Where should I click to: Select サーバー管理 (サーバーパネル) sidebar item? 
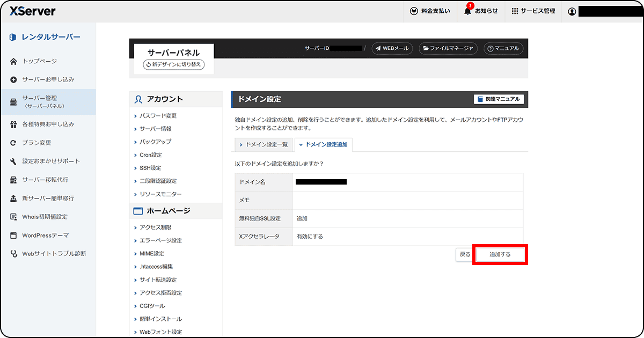coord(48,102)
